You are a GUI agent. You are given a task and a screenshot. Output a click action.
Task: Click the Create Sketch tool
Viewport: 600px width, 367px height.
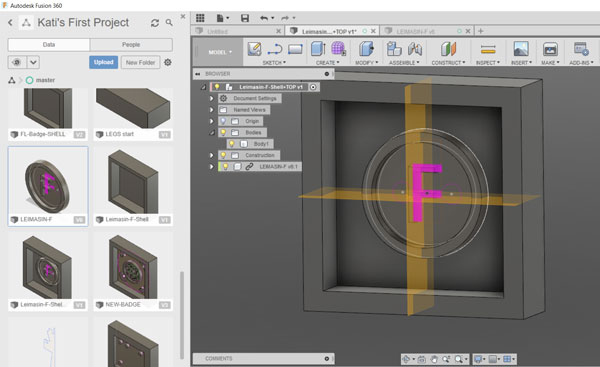254,49
